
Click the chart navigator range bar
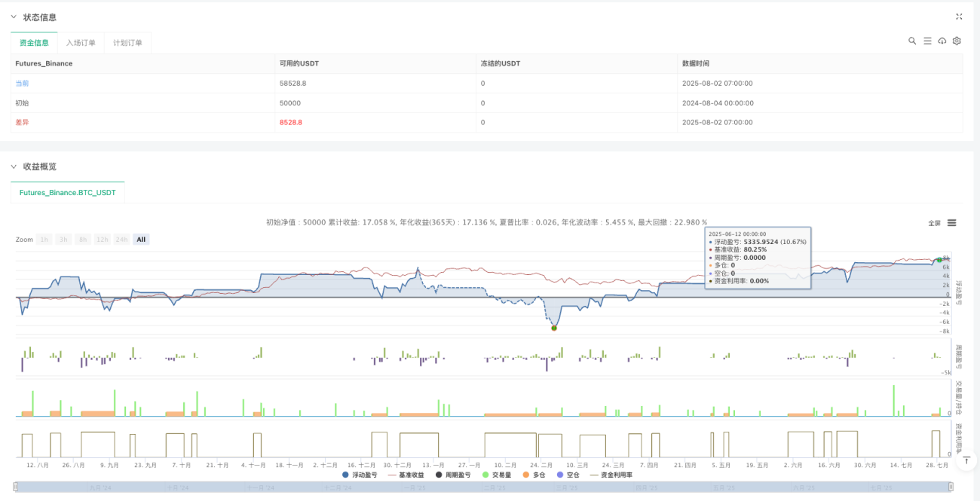point(485,487)
